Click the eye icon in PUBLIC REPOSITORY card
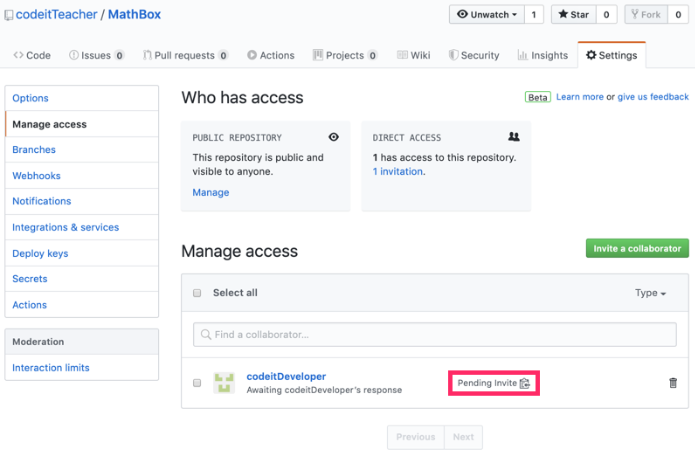Screen dimensions: 695x455 pos(334,137)
